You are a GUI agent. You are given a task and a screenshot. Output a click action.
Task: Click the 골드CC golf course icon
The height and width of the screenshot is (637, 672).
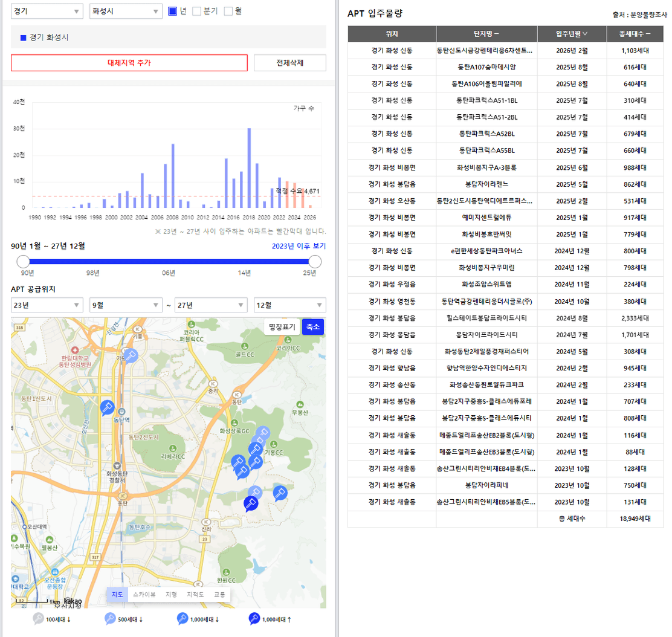coord(245,346)
